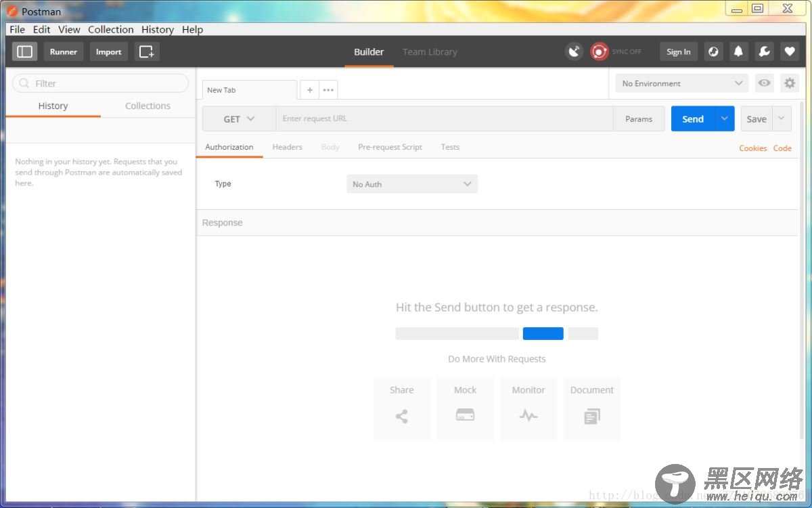Open the Pre-request Script tab
The image size is (812, 508).
390,147
